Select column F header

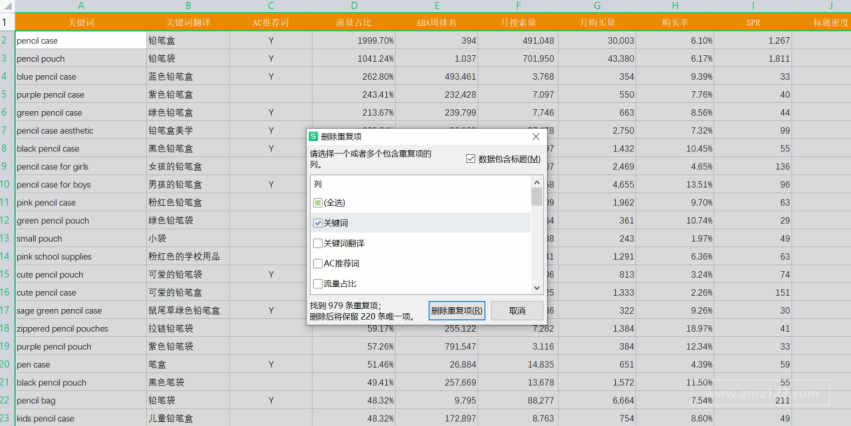coord(518,6)
